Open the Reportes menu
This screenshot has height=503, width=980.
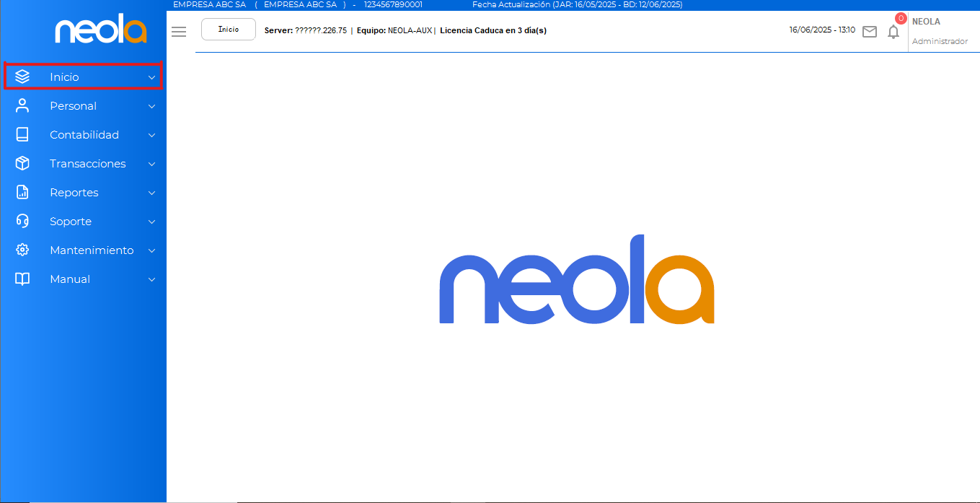coord(74,193)
